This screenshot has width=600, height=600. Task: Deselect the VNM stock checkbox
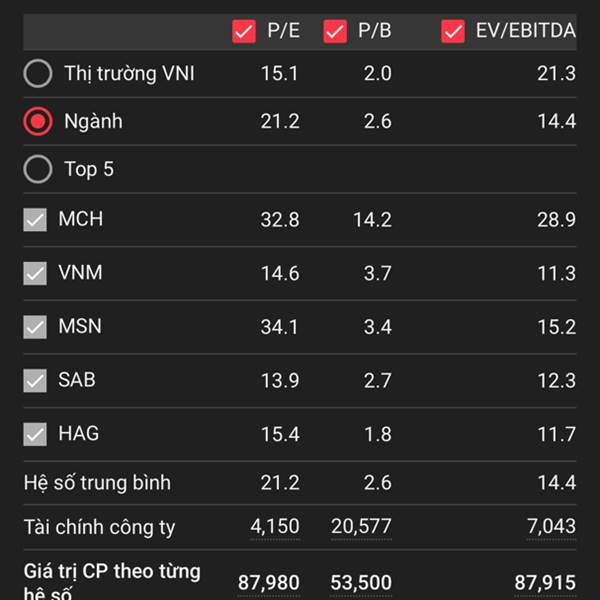(x=35, y=273)
